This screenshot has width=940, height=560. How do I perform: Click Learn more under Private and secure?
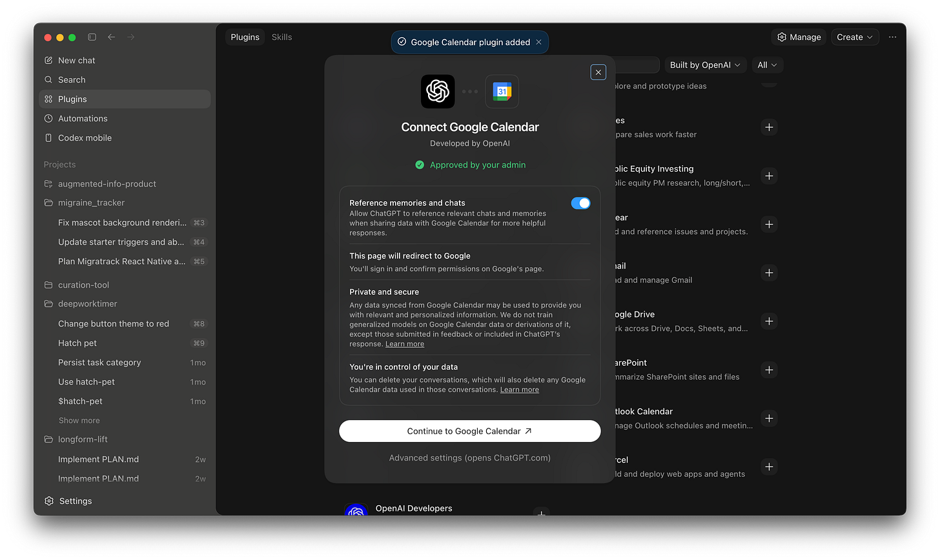point(405,344)
